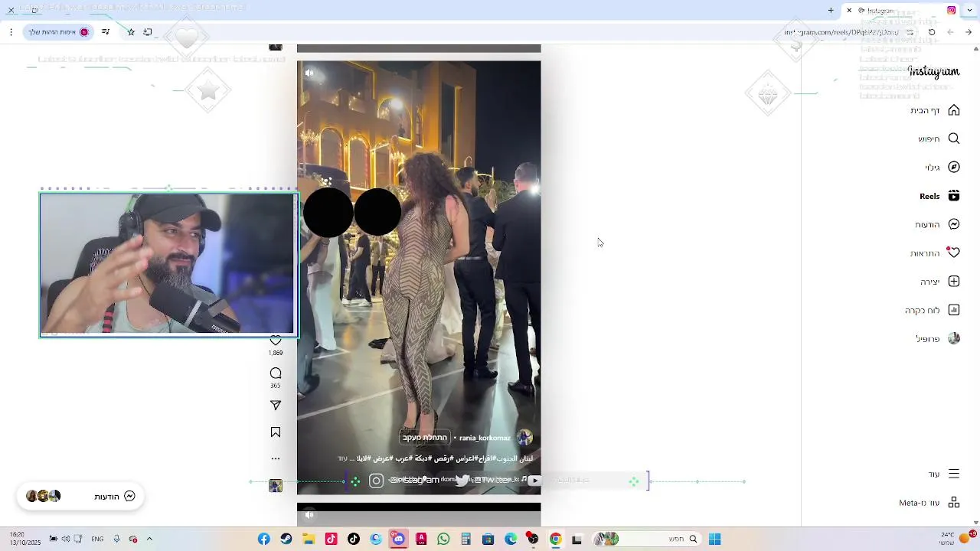
Task: Open the audio thumbnail below reel actions
Action: tap(276, 486)
